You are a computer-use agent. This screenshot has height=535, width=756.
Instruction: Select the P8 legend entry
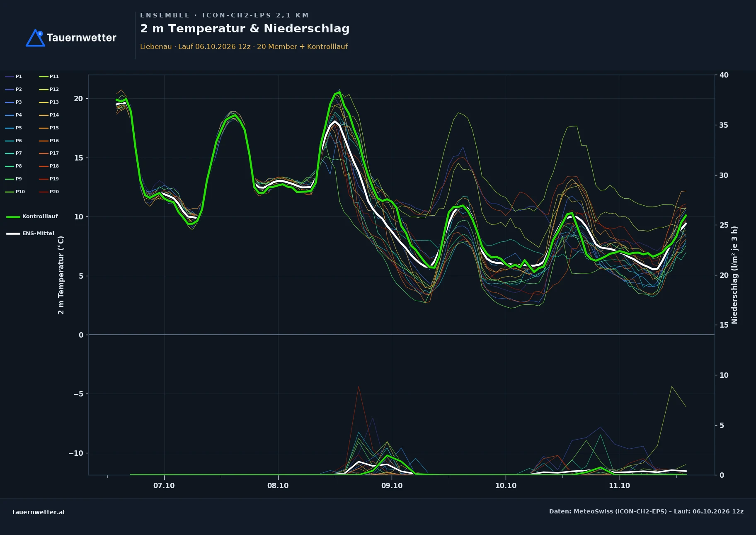click(14, 166)
